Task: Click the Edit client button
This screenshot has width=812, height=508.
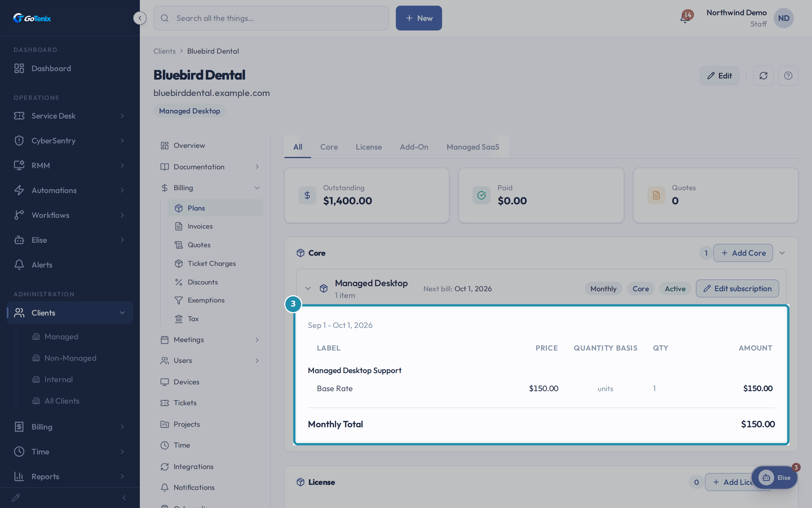Action: 720,76
